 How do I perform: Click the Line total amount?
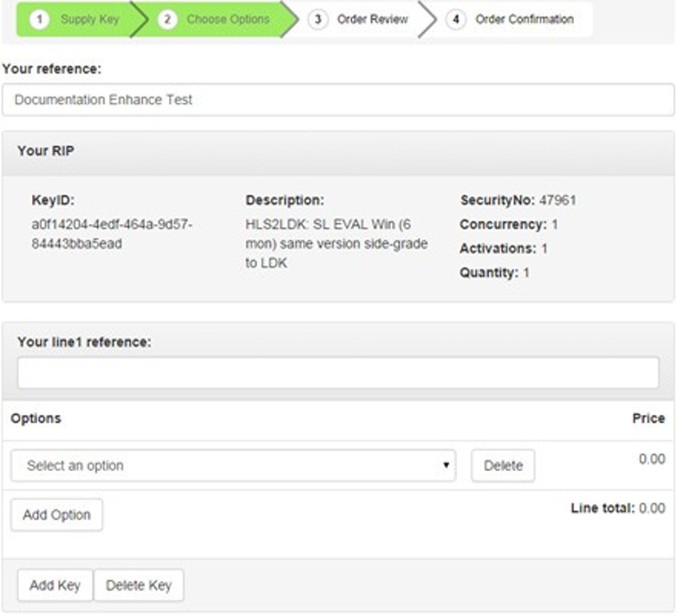651,508
